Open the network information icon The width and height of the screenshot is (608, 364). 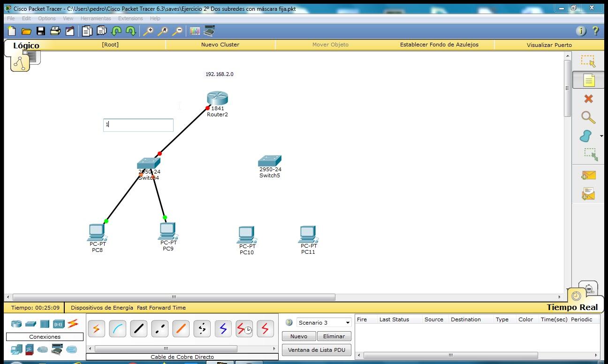(581, 31)
